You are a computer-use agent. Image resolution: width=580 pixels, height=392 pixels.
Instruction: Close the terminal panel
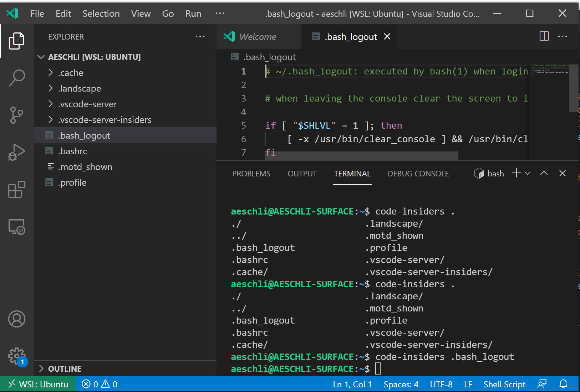(x=563, y=173)
